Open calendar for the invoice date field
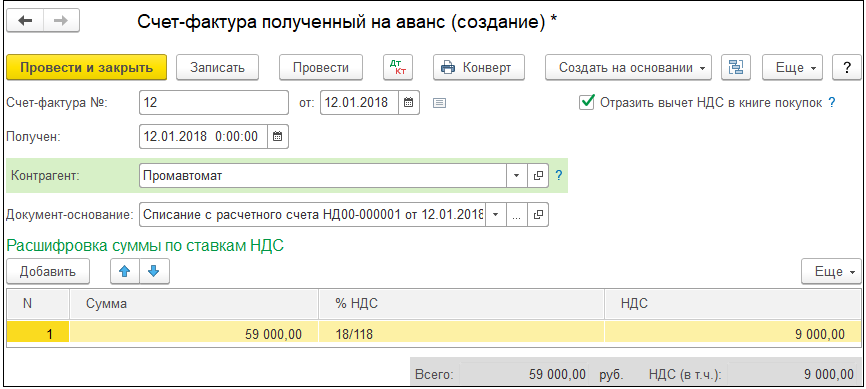The image size is (866, 389). [x=409, y=102]
